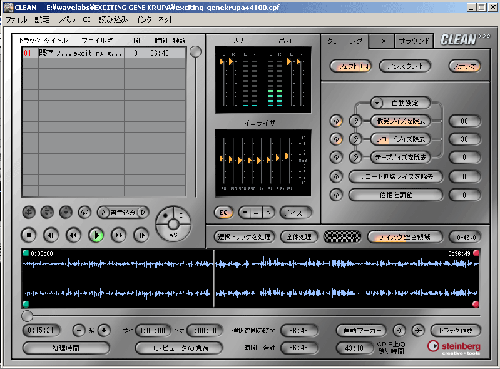Click the green Play button
500x369 pixels.
pyautogui.click(x=96, y=235)
